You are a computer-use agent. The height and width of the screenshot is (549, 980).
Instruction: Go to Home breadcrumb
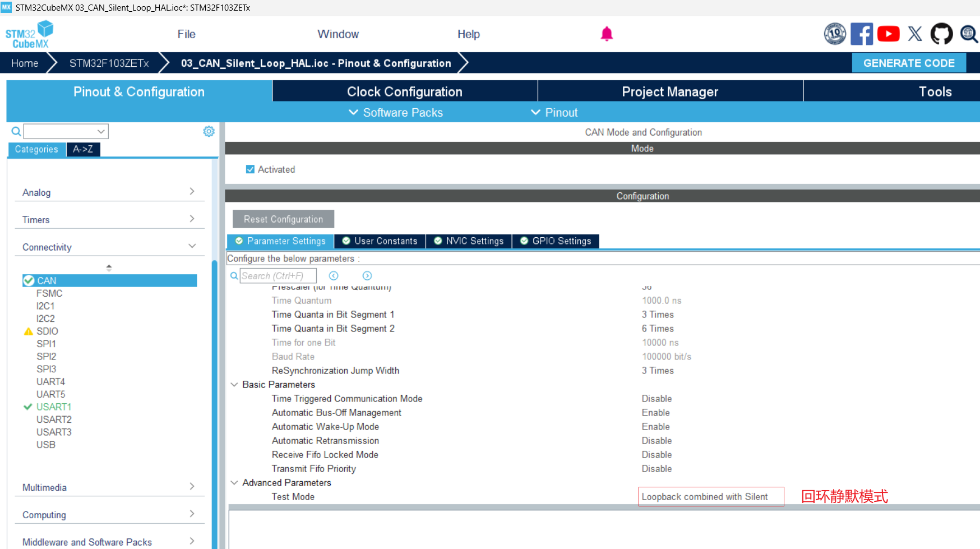[x=25, y=63]
